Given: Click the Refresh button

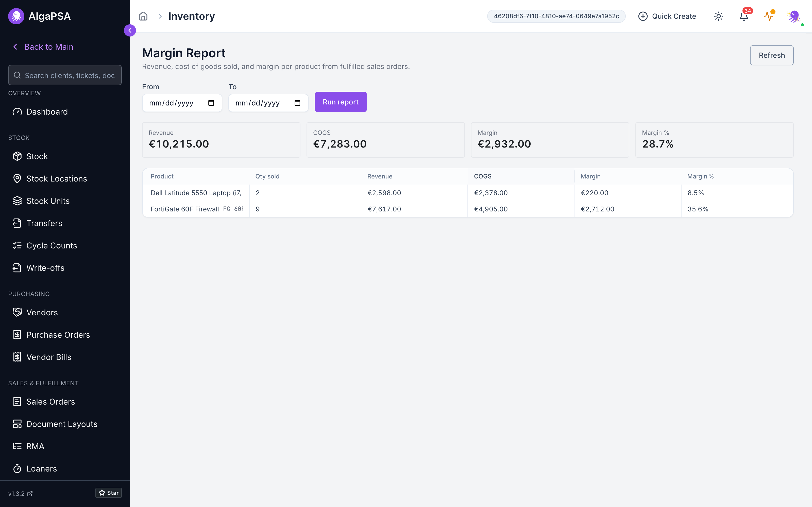Looking at the screenshot, I should point(772,55).
